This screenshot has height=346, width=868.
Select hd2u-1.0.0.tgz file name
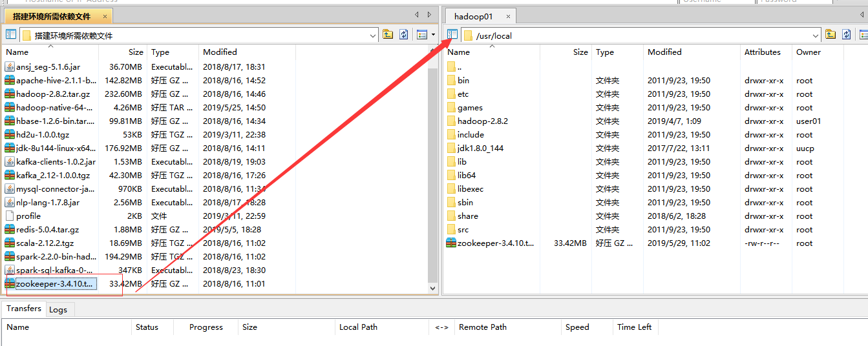[x=43, y=134]
